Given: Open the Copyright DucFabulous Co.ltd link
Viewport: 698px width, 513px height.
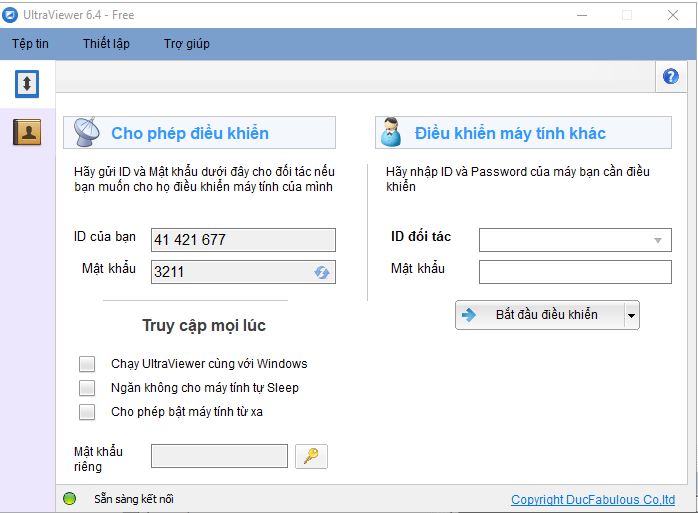Looking at the screenshot, I should [593, 500].
